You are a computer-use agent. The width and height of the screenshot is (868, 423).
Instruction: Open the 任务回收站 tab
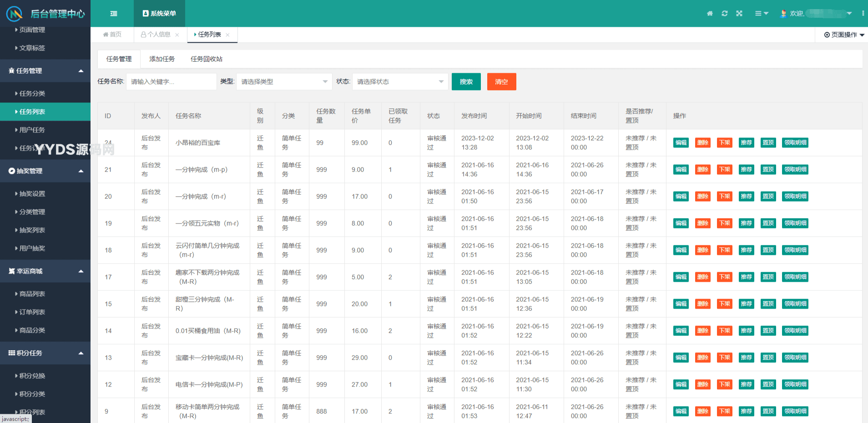point(207,59)
